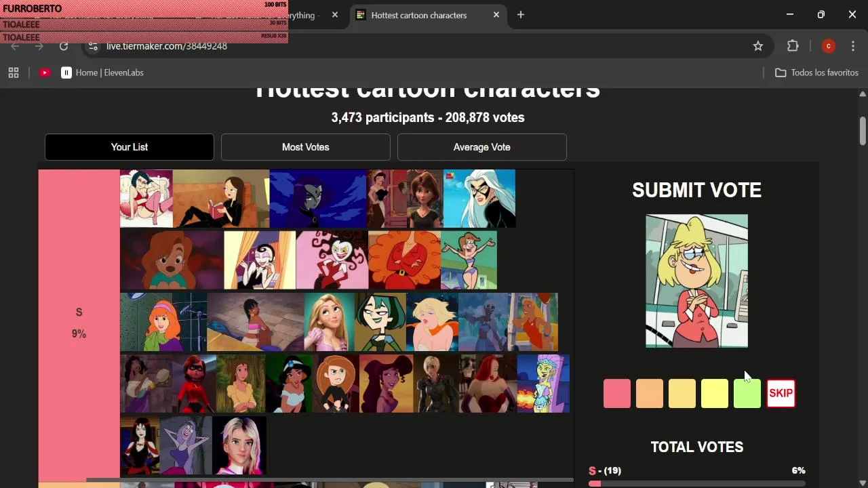Open the Chrome three-dot menu
The height and width of the screenshot is (488, 868).
point(853,46)
